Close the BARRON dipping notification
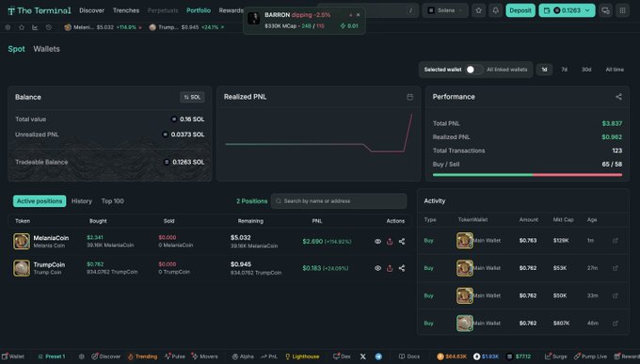This screenshot has height=364, width=640. (x=358, y=15)
